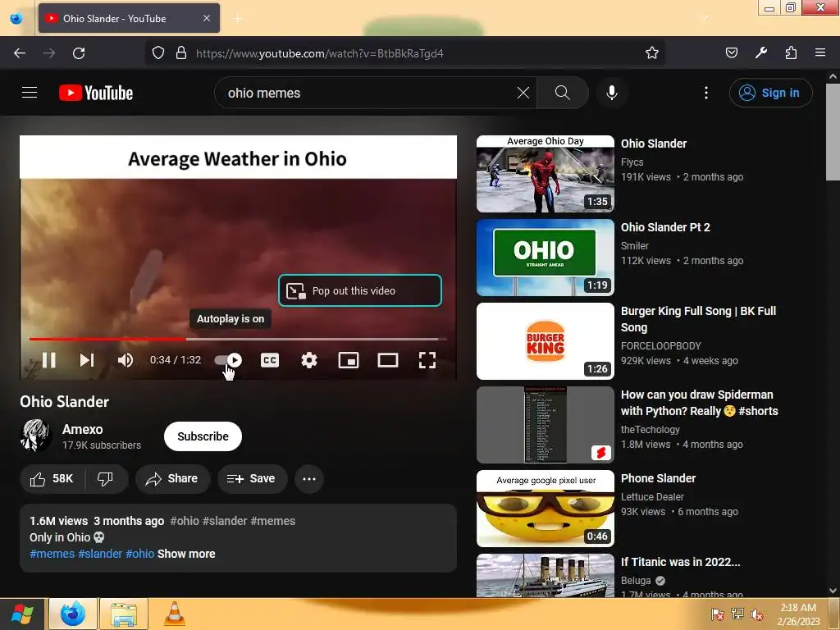This screenshot has width=840, height=630.
Task: Open the Smiler channel name
Action: pos(635,245)
